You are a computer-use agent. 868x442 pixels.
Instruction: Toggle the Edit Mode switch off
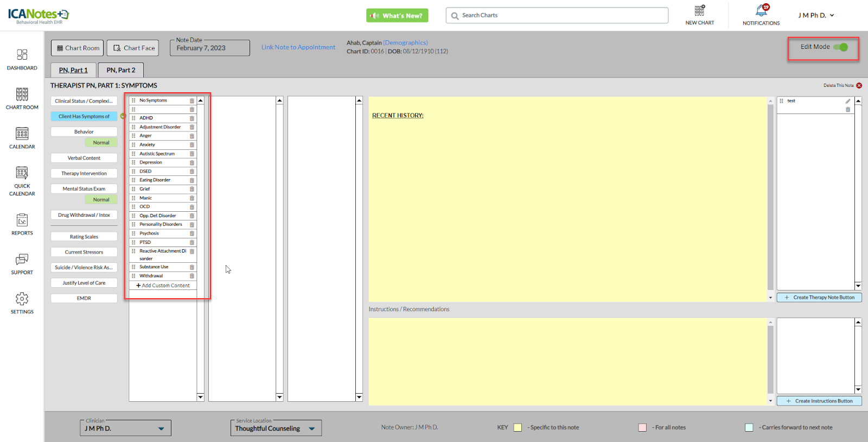pyautogui.click(x=841, y=47)
